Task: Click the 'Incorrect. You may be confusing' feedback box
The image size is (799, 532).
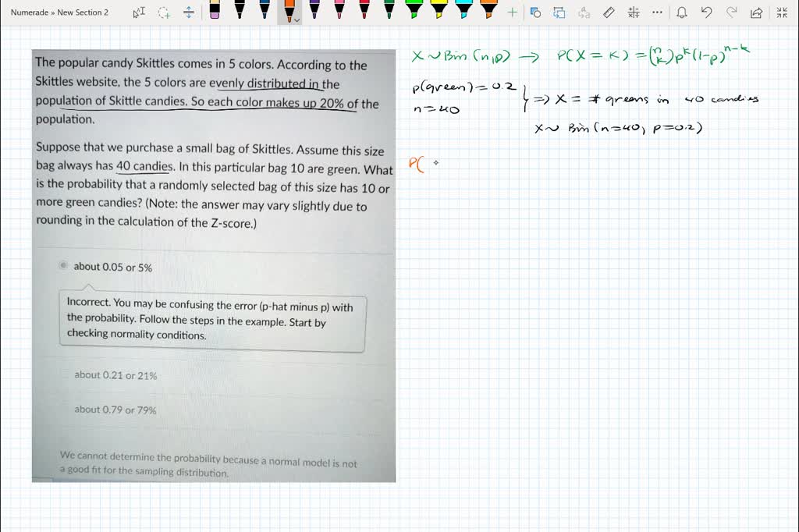Action: [x=212, y=321]
